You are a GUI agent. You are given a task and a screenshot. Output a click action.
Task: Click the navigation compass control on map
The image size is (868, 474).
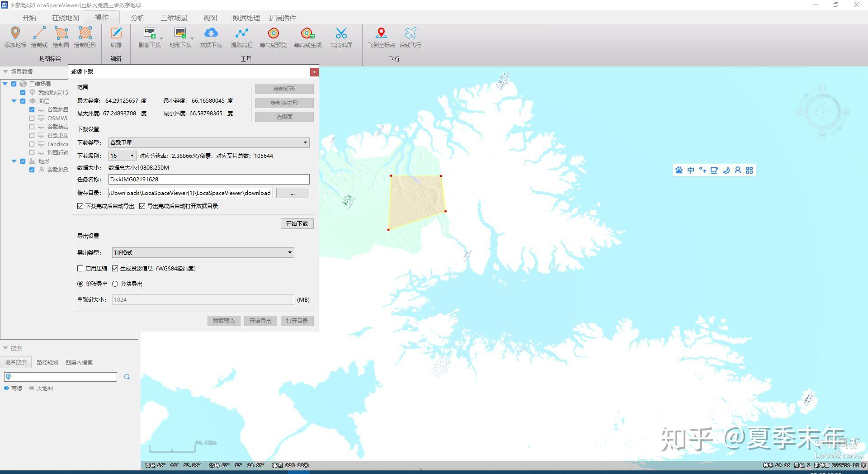coord(822,111)
